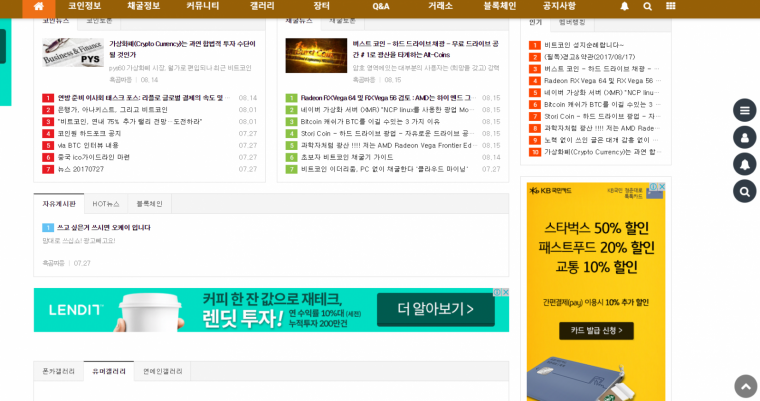This screenshot has width=760, height=401.
Task: Open the floating user profile button
Action: click(x=744, y=138)
